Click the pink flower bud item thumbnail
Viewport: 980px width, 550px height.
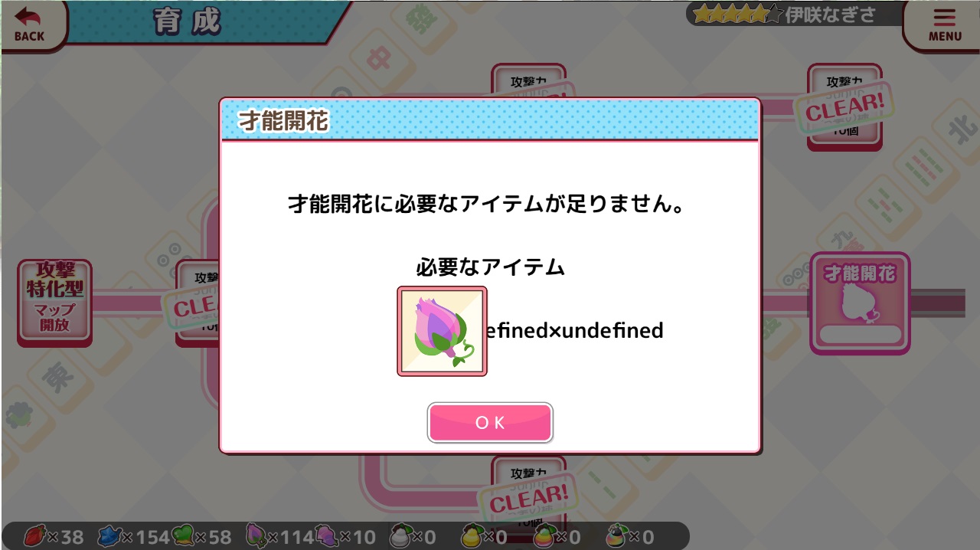(x=442, y=331)
